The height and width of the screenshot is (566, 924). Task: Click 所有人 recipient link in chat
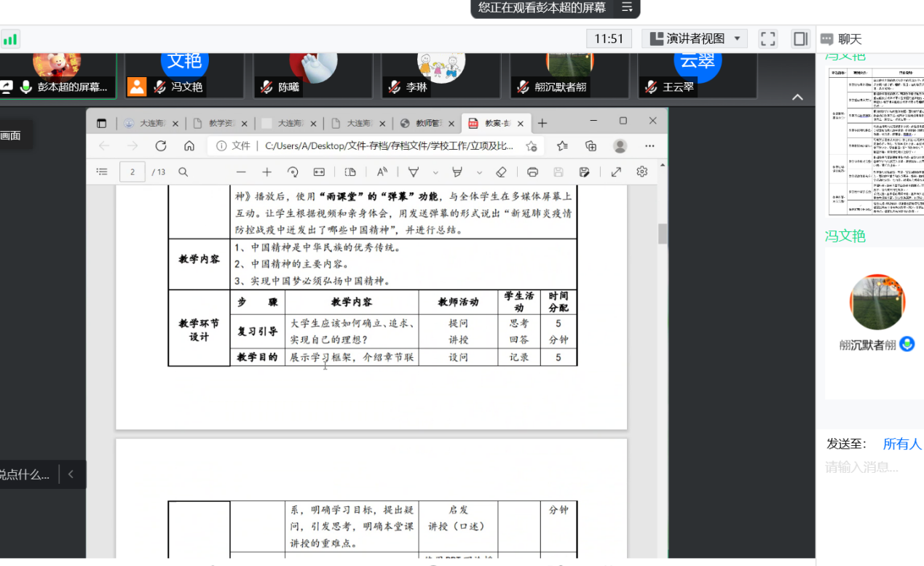(x=901, y=444)
